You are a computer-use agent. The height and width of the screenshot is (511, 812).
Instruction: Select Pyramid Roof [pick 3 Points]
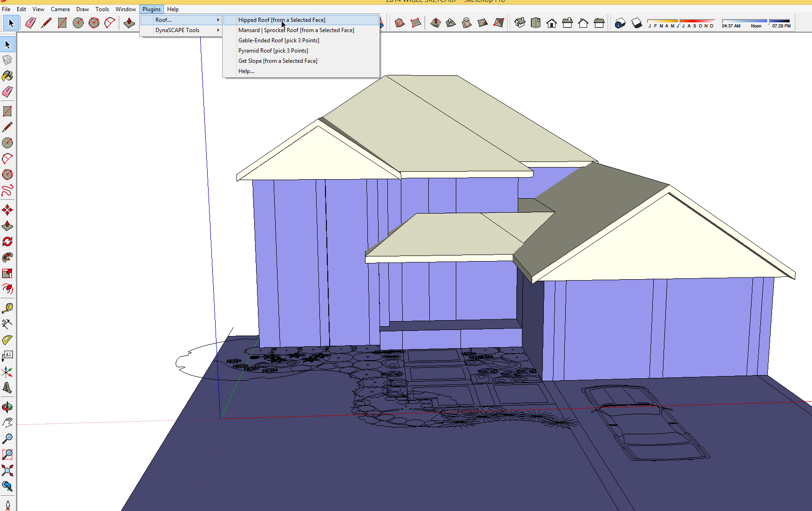coord(301,51)
